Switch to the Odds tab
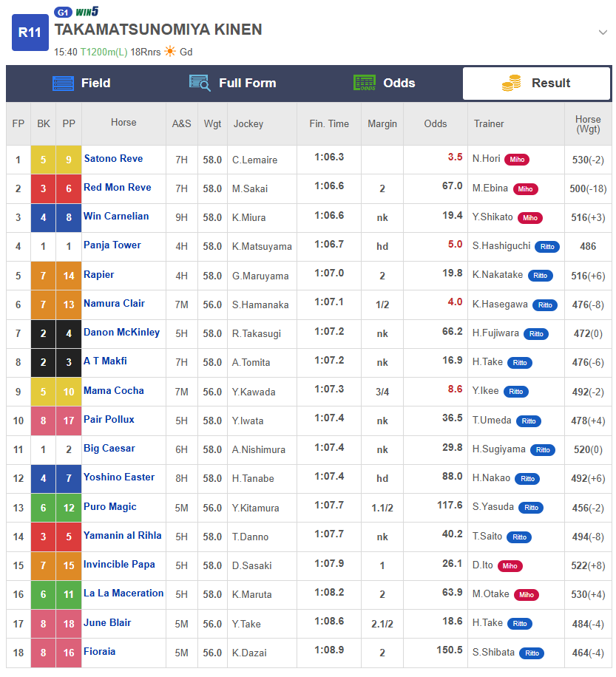Viewport: 616px width, 677px height. coord(385,83)
